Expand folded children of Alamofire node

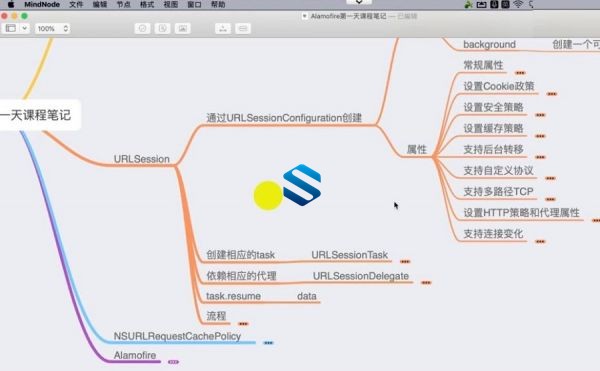tap(173, 362)
